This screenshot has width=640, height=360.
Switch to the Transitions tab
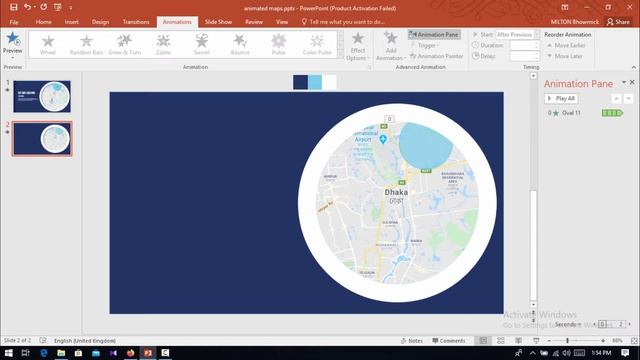[x=136, y=22]
